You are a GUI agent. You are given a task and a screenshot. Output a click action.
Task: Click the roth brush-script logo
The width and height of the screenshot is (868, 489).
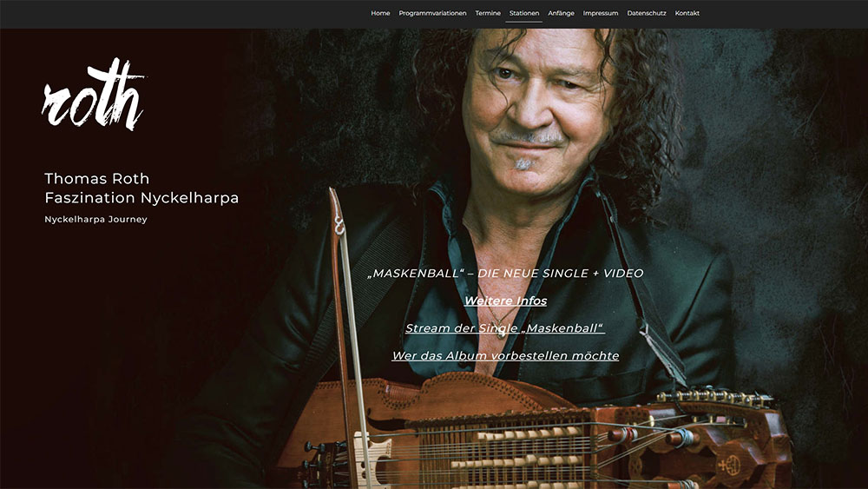[93, 94]
